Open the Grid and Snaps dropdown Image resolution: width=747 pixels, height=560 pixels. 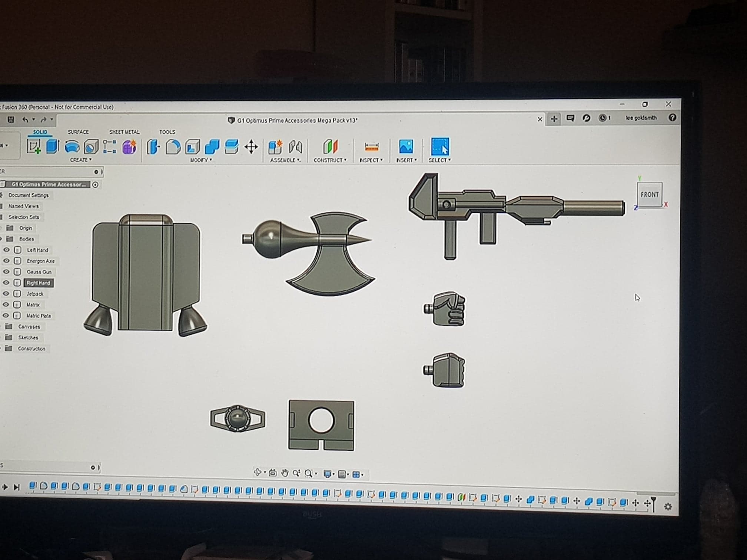(x=343, y=474)
